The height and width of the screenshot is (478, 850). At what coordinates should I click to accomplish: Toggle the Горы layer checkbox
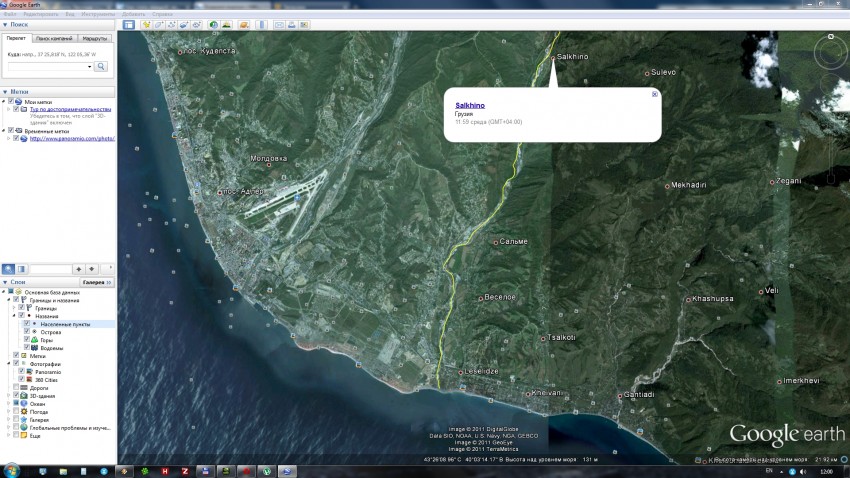click(x=28, y=340)
